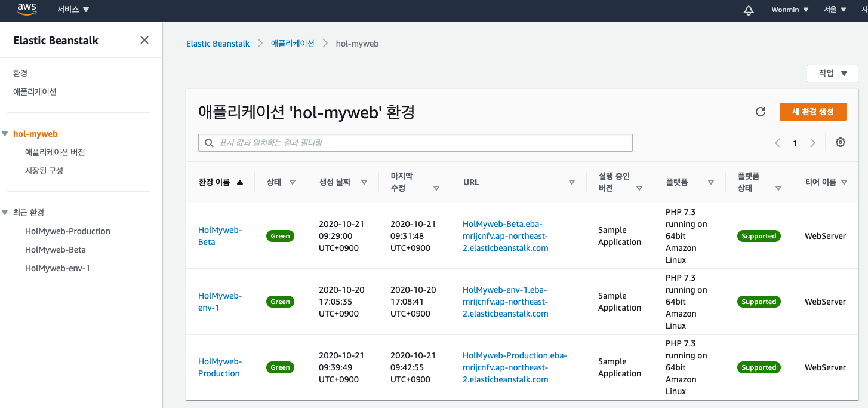Open HolMyweb-Production in recent environments
The width and height of the screenshot is (868, 408).
(67, 231)
